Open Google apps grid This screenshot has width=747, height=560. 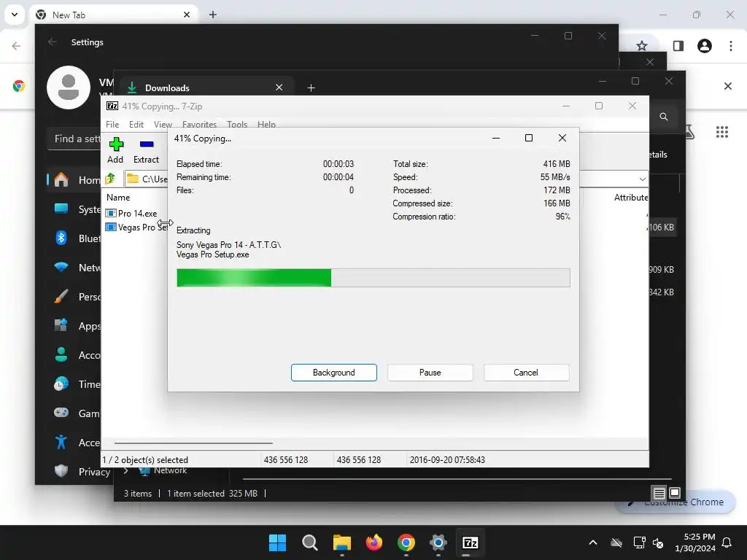coord(722,132)
